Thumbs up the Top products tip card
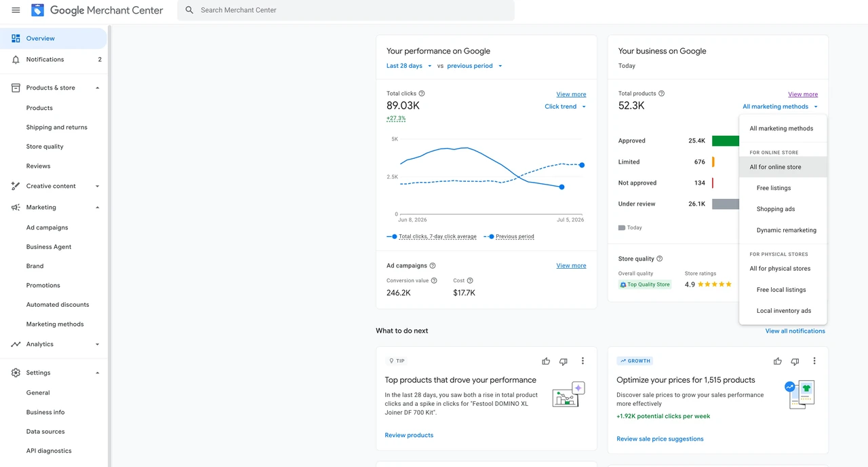 (546, 361)
